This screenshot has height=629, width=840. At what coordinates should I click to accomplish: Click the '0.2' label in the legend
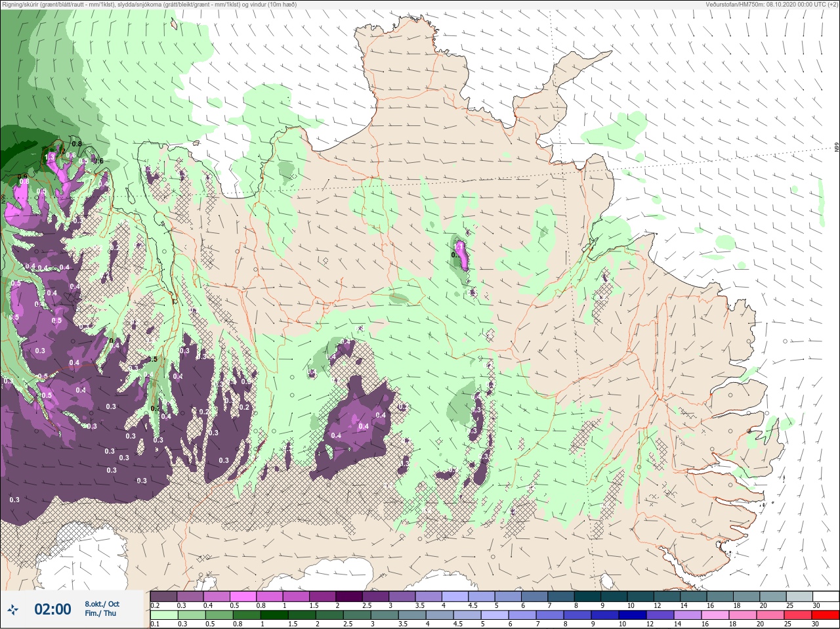click(x=155, y=605)
